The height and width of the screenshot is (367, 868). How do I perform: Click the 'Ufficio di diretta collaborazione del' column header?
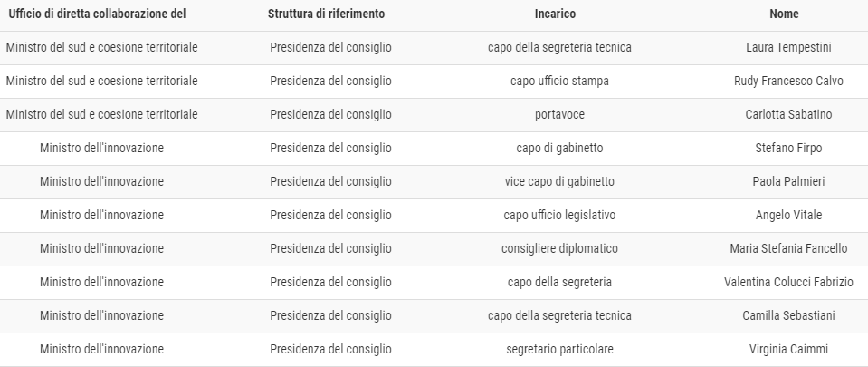pos(97,14)
